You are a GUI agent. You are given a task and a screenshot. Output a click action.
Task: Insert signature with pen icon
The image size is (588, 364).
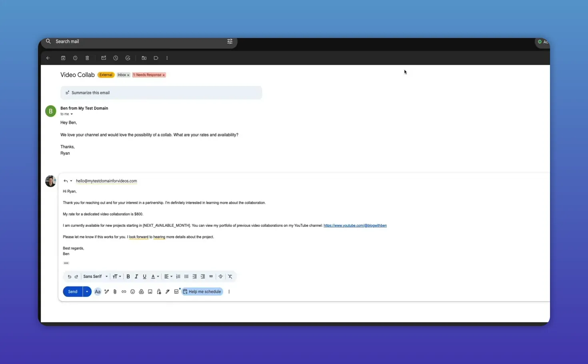click(168, 292)
